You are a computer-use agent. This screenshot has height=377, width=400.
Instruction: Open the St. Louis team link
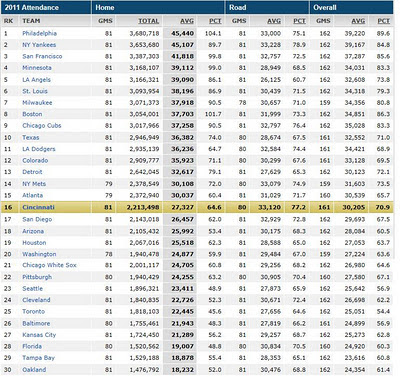tap(35, 91)
